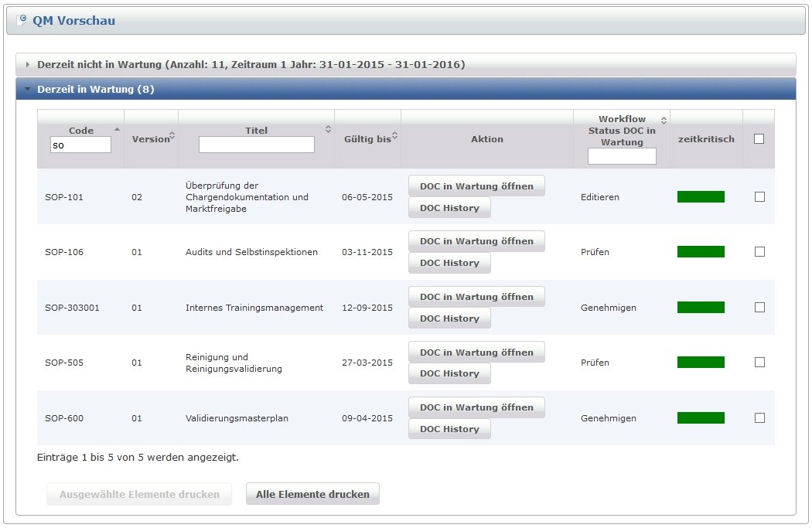Open DOC History for SOP-505

point(449,373)
